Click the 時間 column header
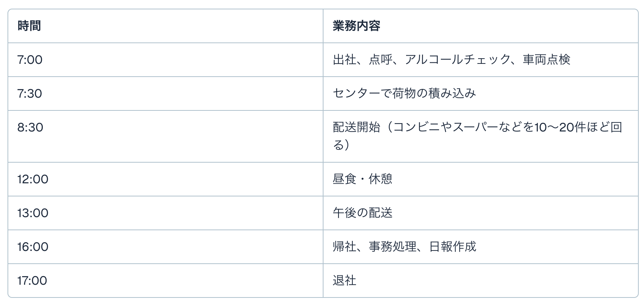Image resolution: width=644 pixels, height=305 pixels. click(29, 26)
